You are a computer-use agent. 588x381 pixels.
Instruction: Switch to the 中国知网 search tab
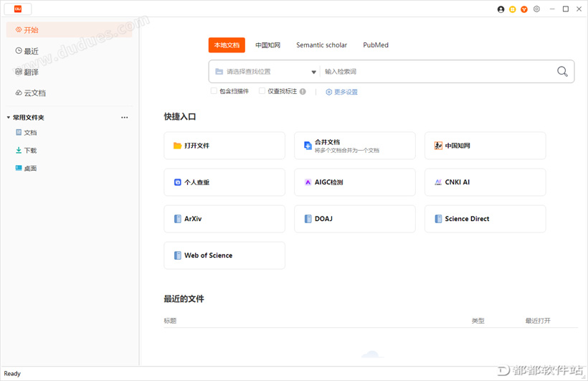tap(267, 45)
